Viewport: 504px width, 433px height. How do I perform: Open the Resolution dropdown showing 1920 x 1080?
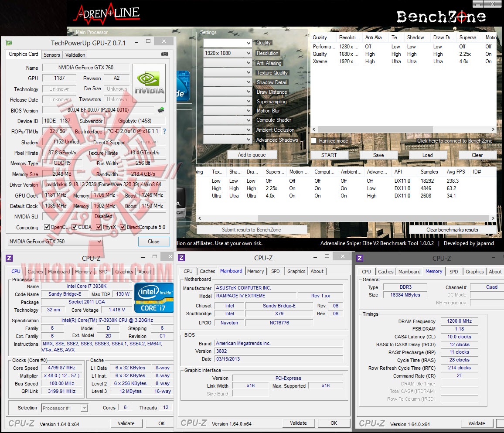[228, 53]
